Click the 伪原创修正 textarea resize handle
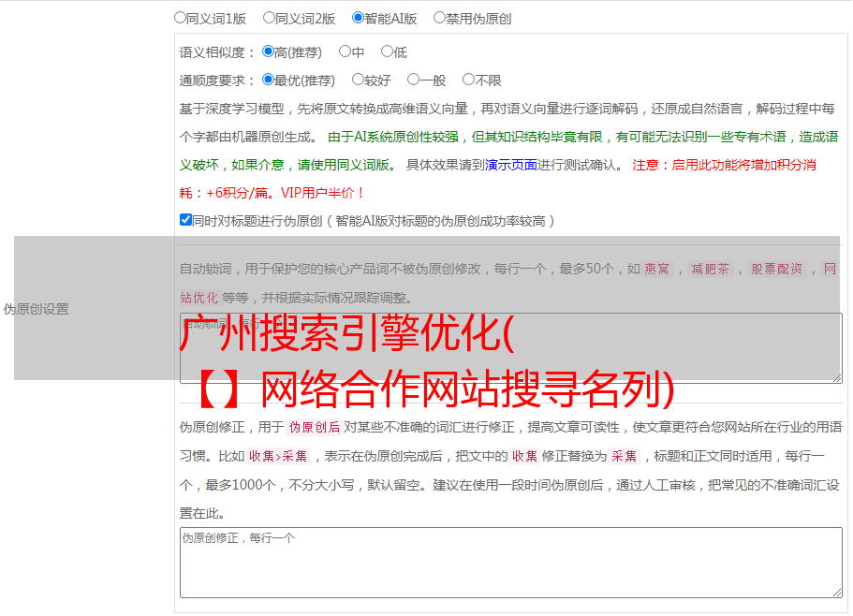853x616 pixels. click(x=837, y=594)
